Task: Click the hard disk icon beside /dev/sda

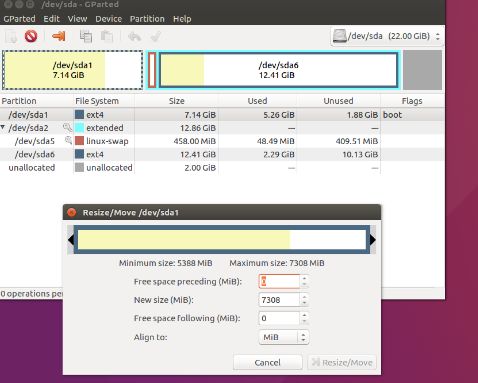Action: (340, 36)
